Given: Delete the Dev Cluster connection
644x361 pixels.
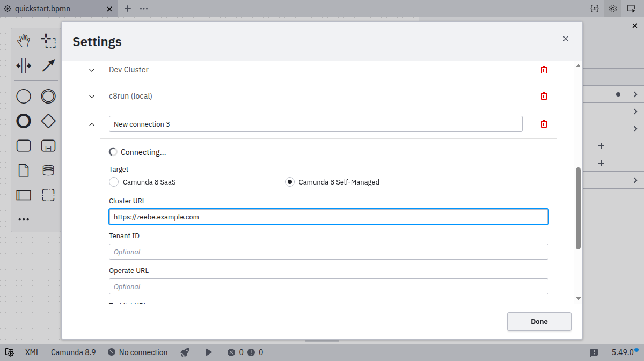Looking at the screenshot, I should [544, 70].
